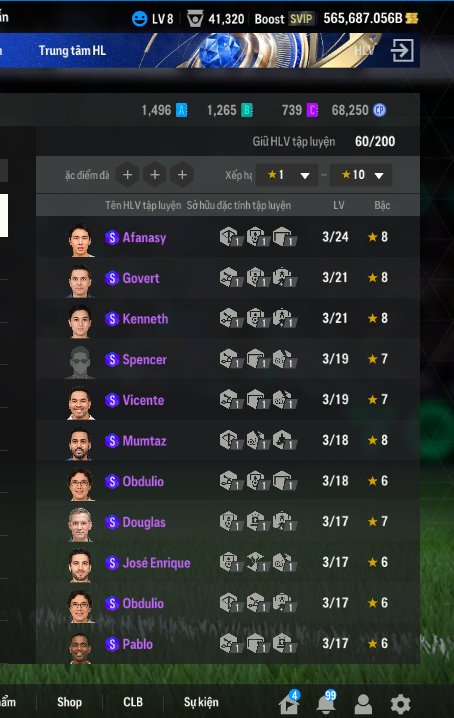Select coach Afanasy row portrait
The image size is (454, 718).
coord(80,239)
